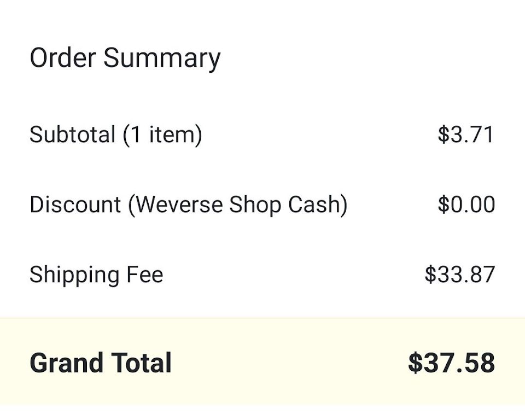Click the $33.87 shipping fee amount

tap(459, 275)
